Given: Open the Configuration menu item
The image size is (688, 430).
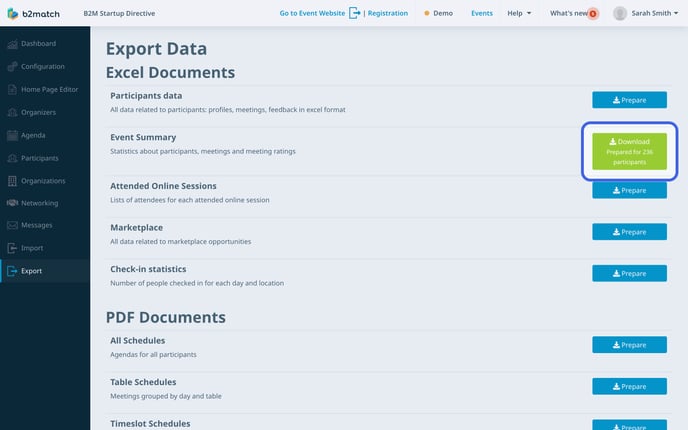Looking at the screenshot, I should tap(43, 67).
